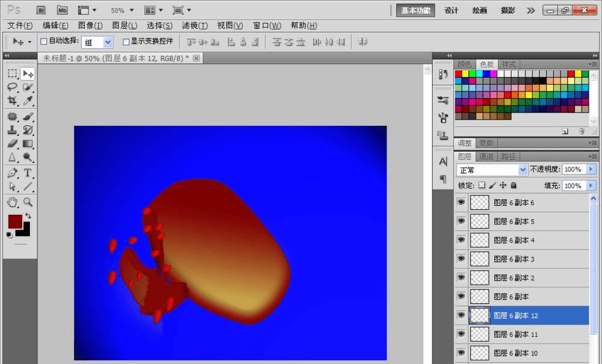Select the Lasso tool

12,87
